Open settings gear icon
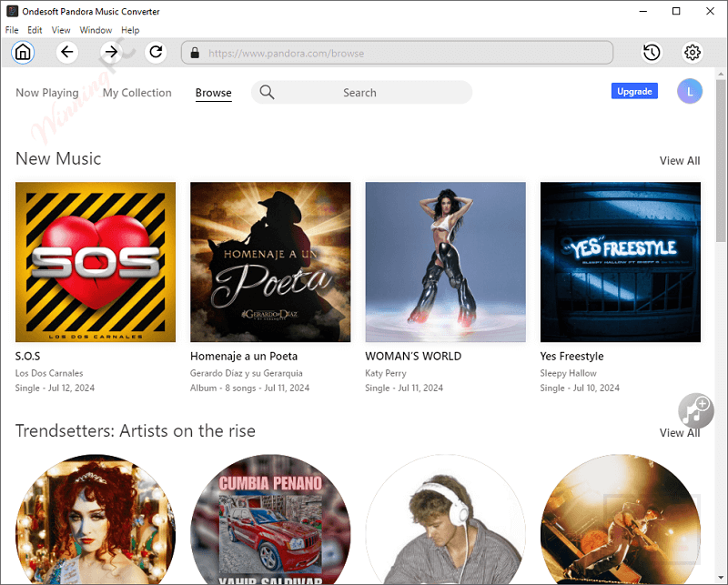 (693, 53)
